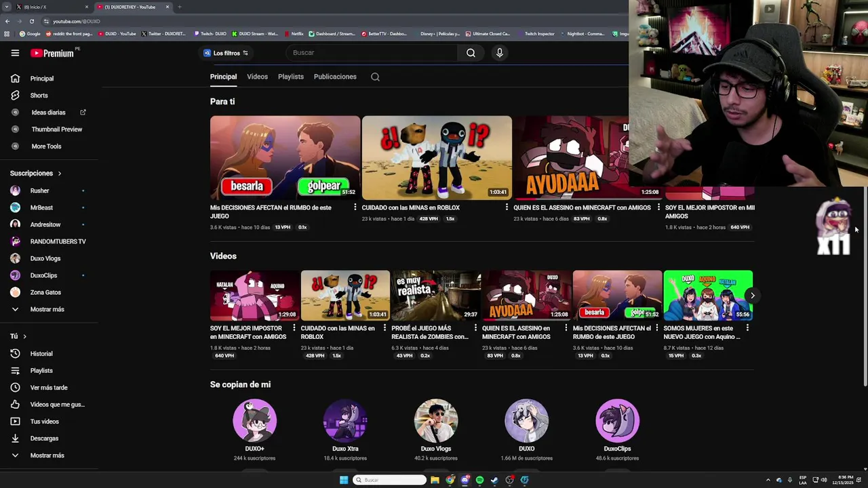Open Duxo Vlogs channel avatar under Se copian
The width and height of the screenshot is (868, 488).
point(436,421)
